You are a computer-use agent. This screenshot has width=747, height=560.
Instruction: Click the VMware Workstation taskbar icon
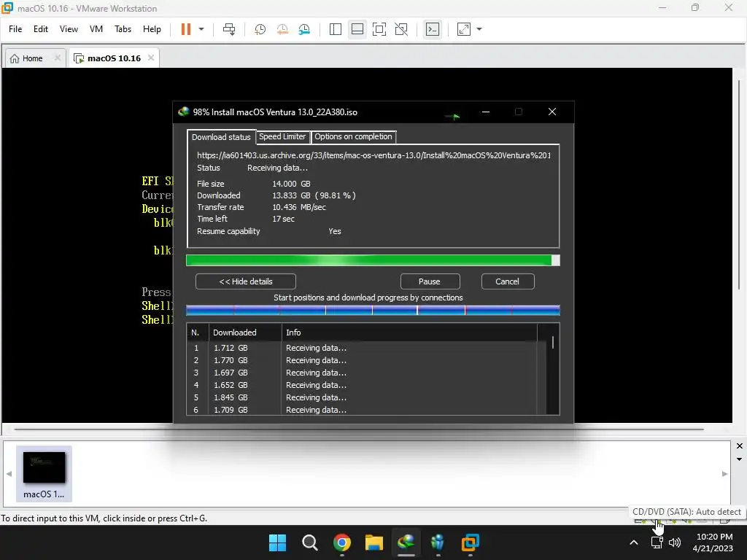click(471, 542)
